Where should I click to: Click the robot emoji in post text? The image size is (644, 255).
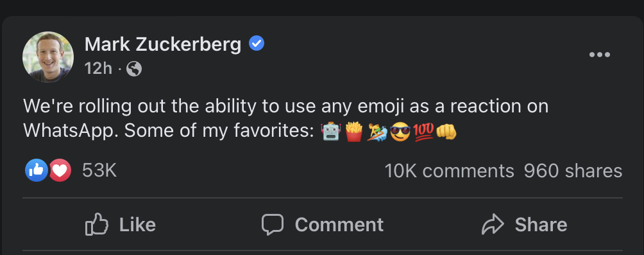point(330,132)
